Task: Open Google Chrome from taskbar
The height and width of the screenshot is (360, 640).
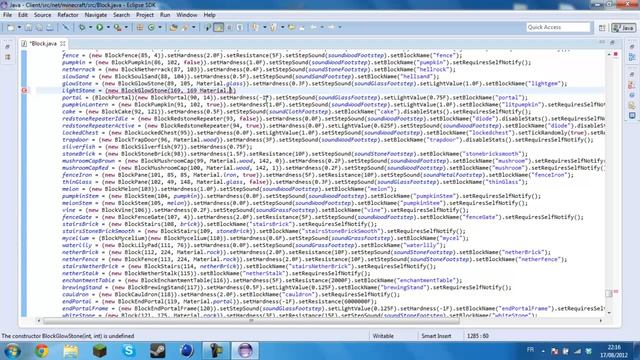Action: (41, 351)
